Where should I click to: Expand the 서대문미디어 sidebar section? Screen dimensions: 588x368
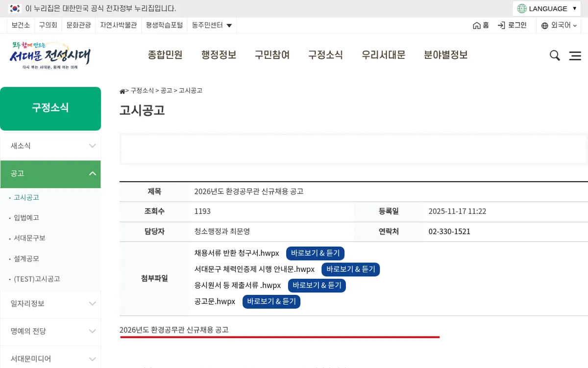pos(50,359)
